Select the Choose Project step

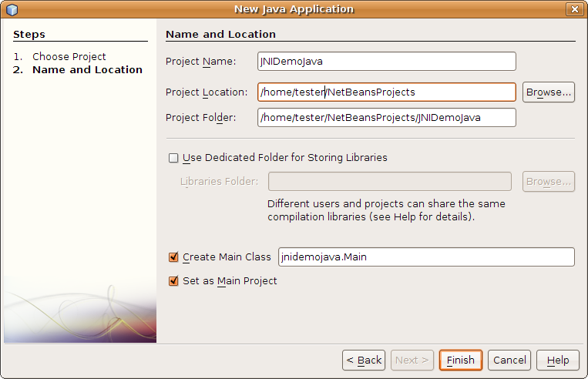click(69, 57)
